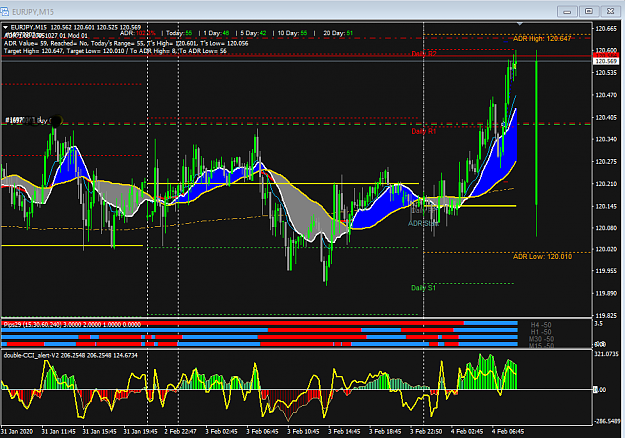Click the 120.210 price on the scale
Viewport: 625px width, 438px height.
click(606, 184)
